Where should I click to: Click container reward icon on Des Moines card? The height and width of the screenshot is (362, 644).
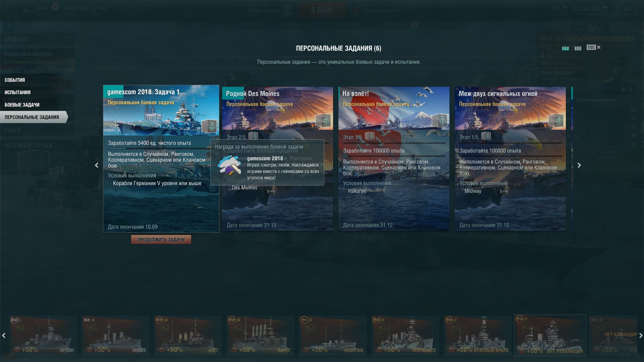coord(323,121)
